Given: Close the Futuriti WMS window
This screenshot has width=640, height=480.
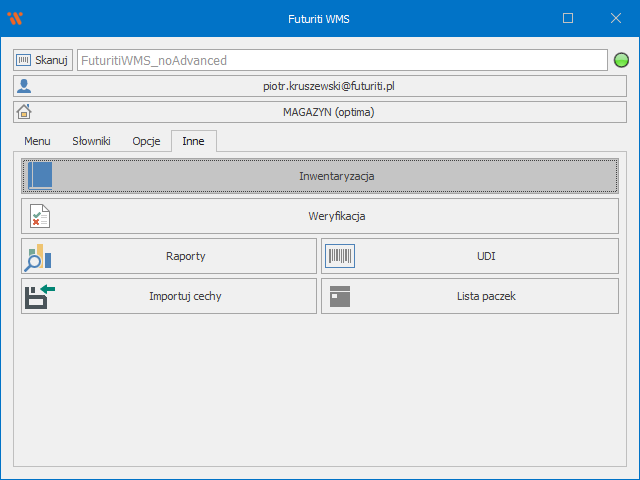Looking at the screenshot, I should (614, 18).
